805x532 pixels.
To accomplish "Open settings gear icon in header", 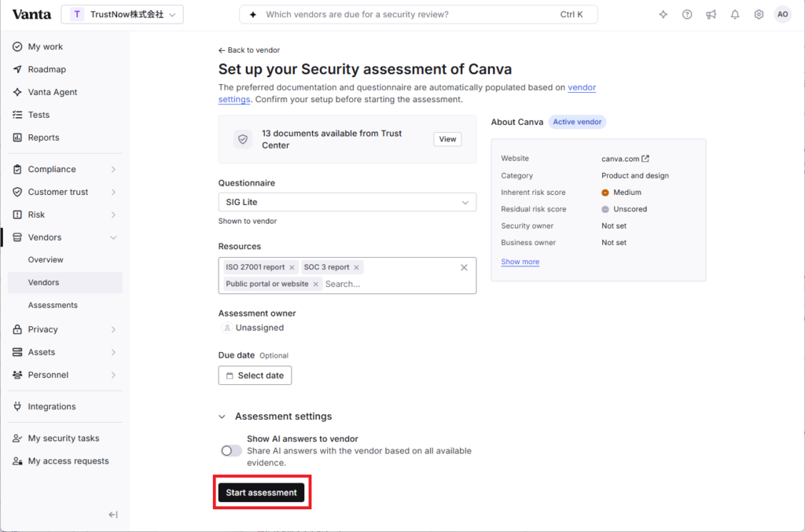I will (759, 14).
